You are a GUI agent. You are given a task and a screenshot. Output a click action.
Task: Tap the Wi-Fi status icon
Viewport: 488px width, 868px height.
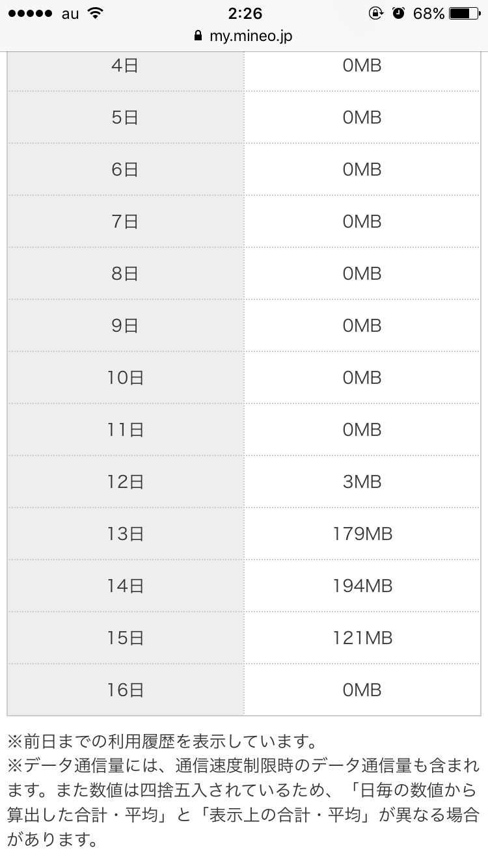(x=96, y=14)
